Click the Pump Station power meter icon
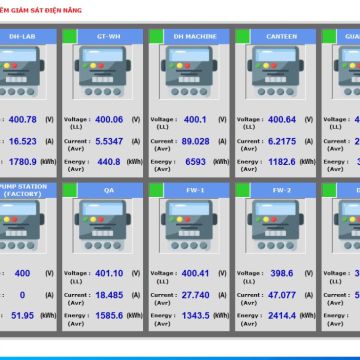 pos(21,225)
